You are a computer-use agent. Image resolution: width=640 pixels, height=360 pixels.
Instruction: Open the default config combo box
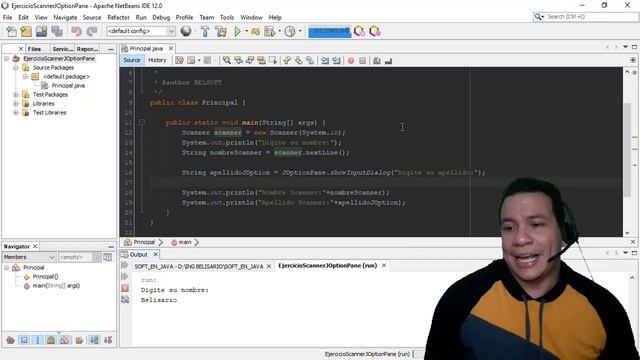pos(141,31)
